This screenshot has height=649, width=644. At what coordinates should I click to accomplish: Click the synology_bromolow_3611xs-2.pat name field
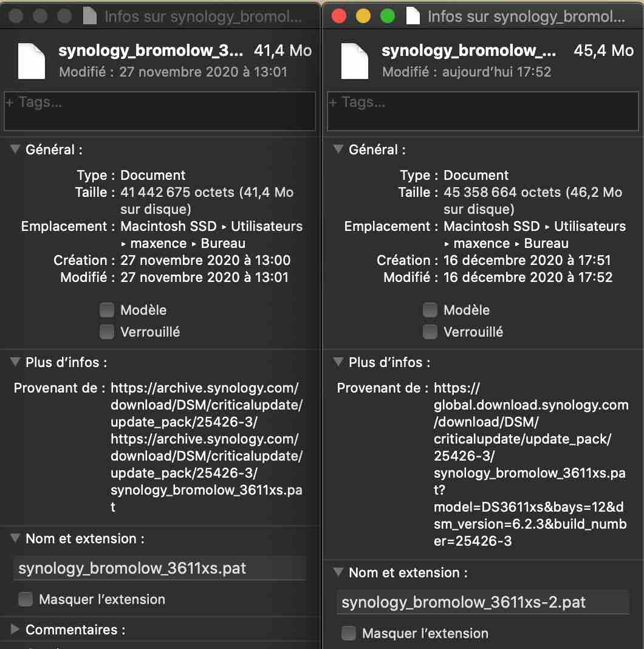pos(482,603)
